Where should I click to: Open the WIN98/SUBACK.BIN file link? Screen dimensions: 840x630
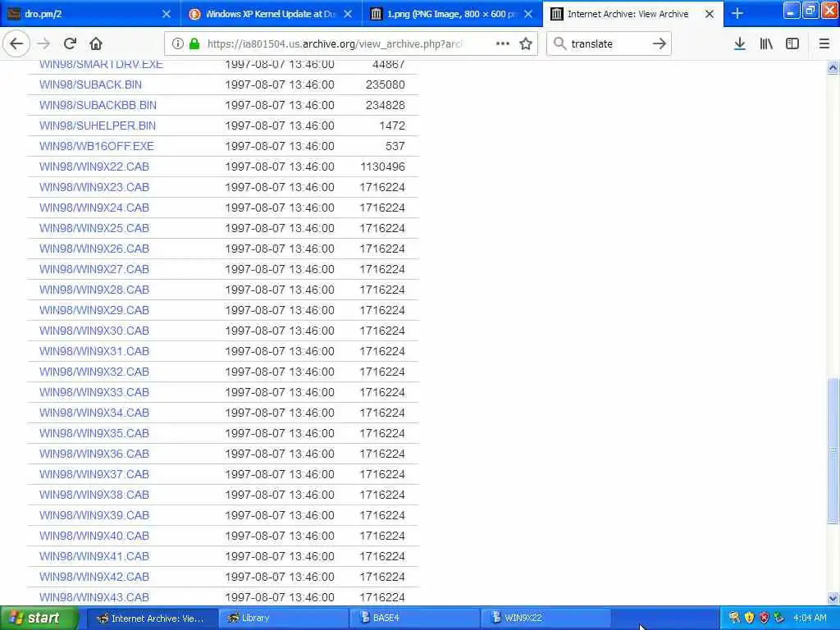click(90, 84)
